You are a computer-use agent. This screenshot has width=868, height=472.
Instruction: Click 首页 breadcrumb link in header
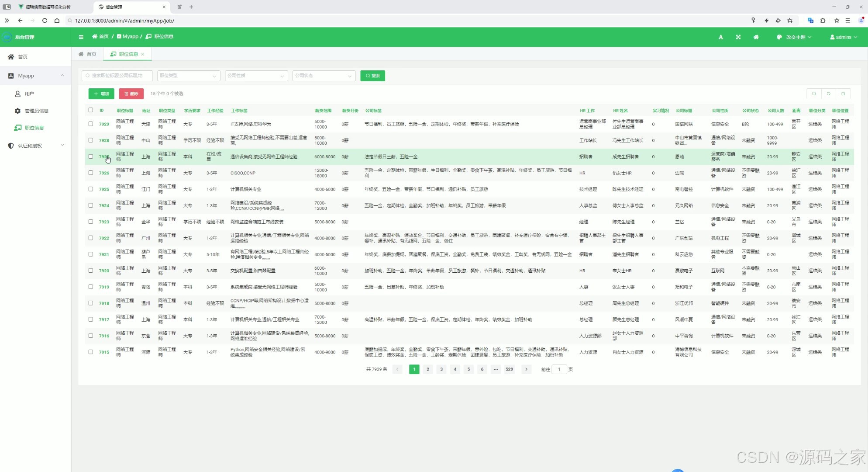coord(100,37)
